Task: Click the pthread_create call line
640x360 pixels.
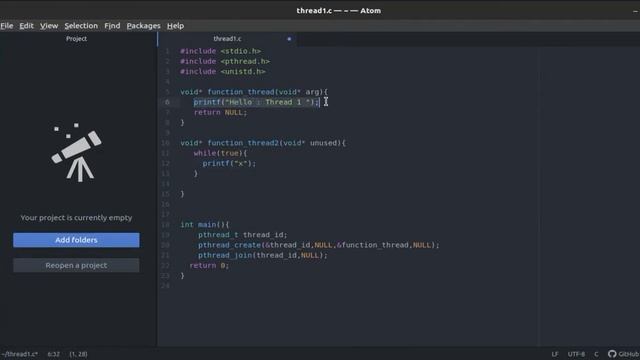Action: pos(319,245)
